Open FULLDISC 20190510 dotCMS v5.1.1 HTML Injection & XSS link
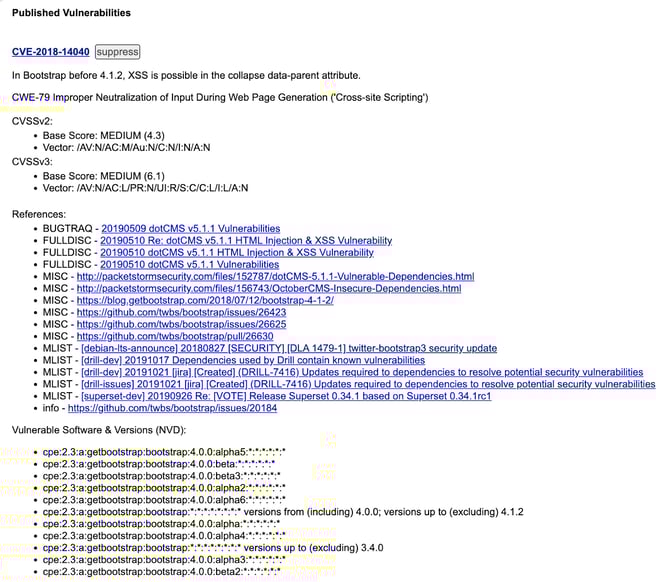 (x=237, y=252)
